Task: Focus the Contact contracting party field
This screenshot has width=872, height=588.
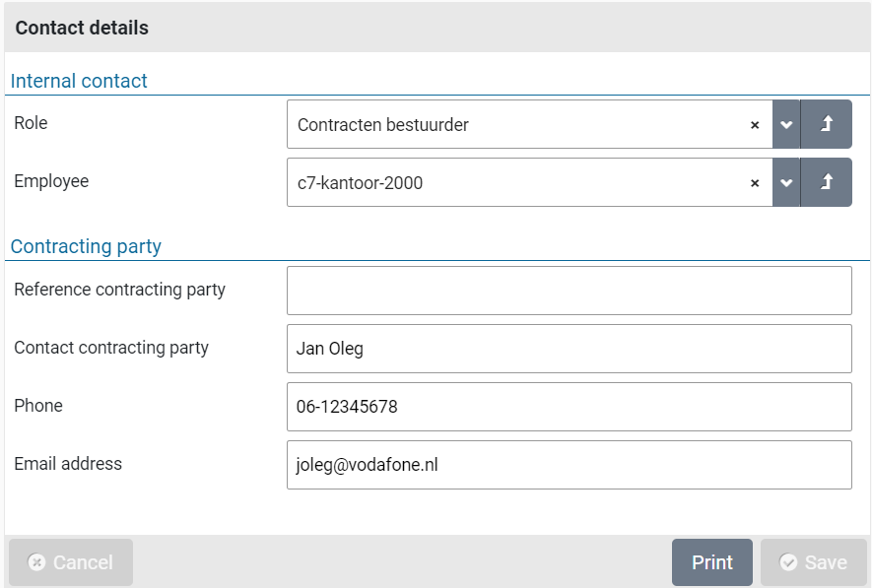Action: click(569, 349)
